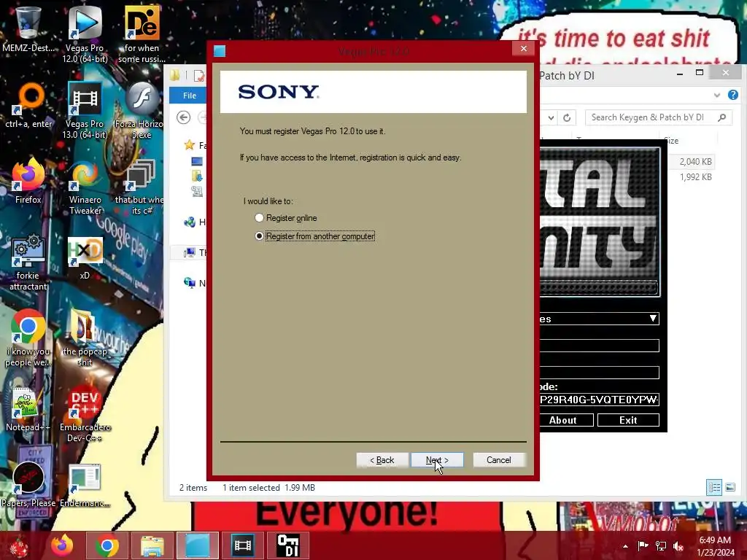Screen dimensions: 747x560
Task: Open the File tab in Explorer
Action: pyautogui.click(x=189, y=96)
